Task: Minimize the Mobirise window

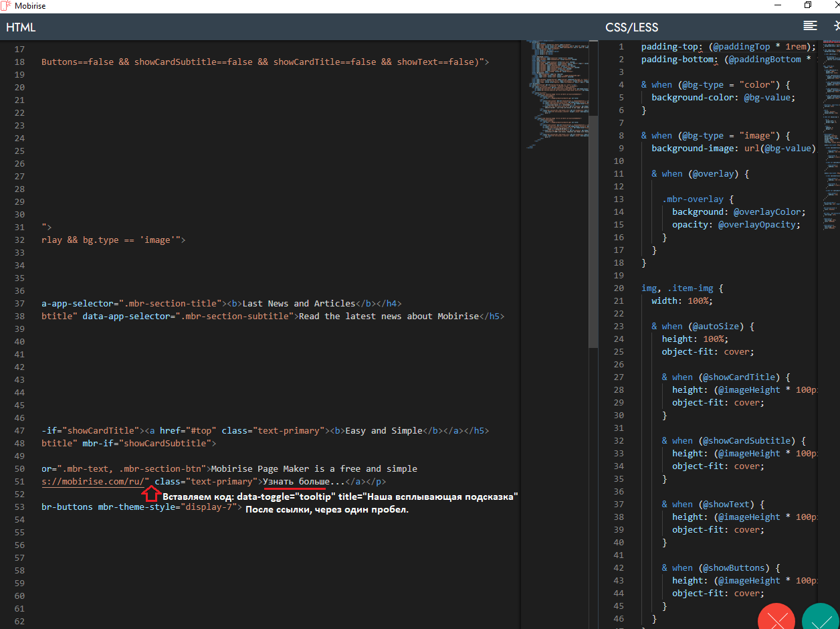Action: pos(776,6)
